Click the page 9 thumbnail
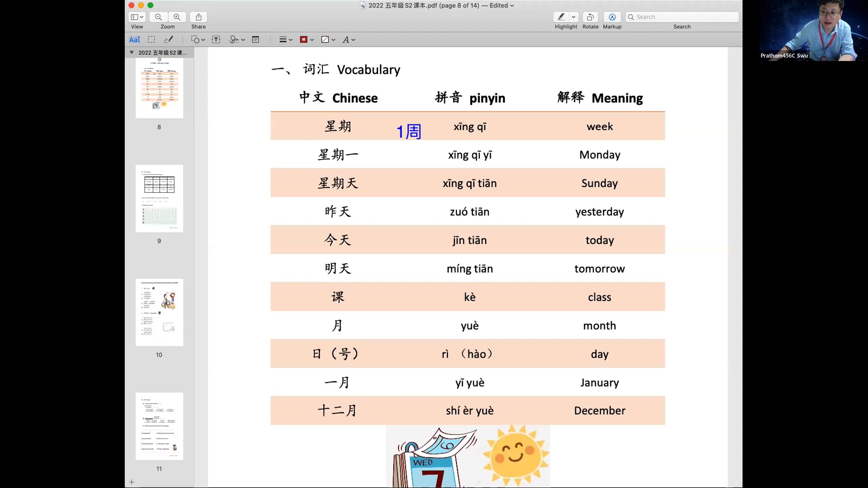The height and width of the screenshot is (488, 868). coord(159,199)
